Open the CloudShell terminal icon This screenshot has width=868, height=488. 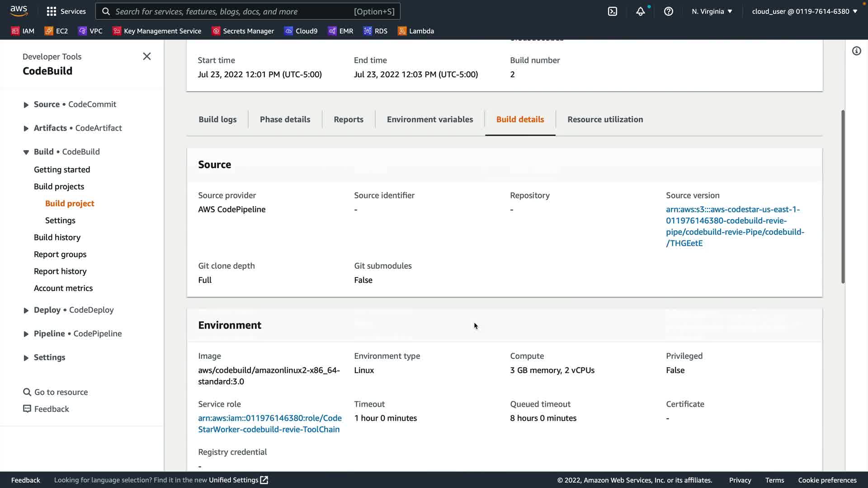point(612,11)
